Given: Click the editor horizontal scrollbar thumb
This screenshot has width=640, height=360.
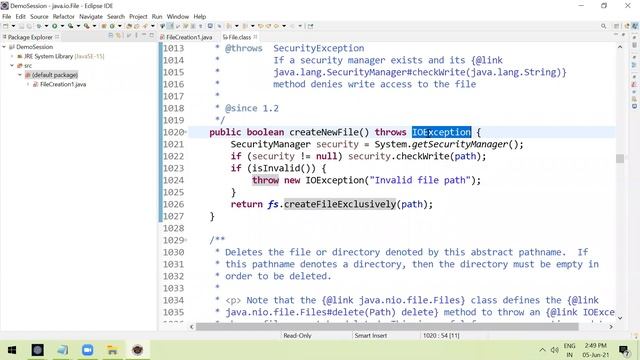Looking at the screenshot, I should click(387, 327).
